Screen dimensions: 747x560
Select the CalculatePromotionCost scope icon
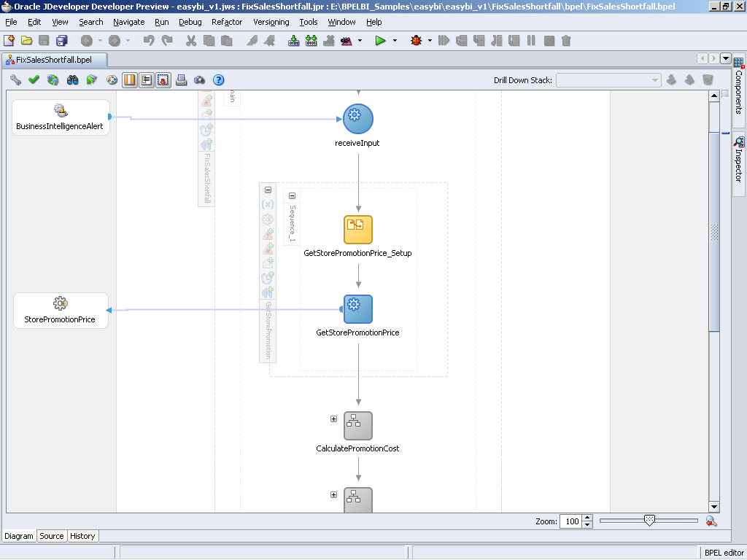[x=357, y=426]
